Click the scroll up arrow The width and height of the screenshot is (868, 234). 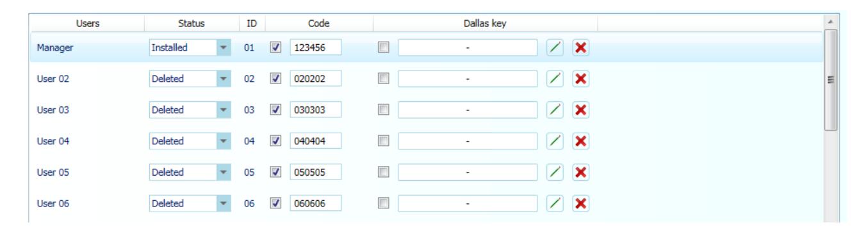coord(830,22)
